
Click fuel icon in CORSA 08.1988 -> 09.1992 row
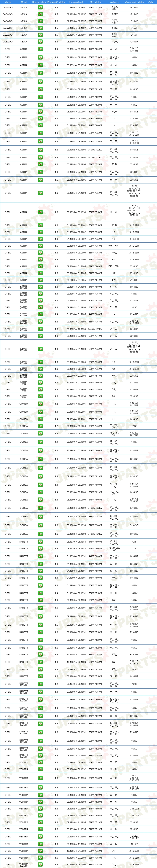pyautogui.click(x=40, y=517)
